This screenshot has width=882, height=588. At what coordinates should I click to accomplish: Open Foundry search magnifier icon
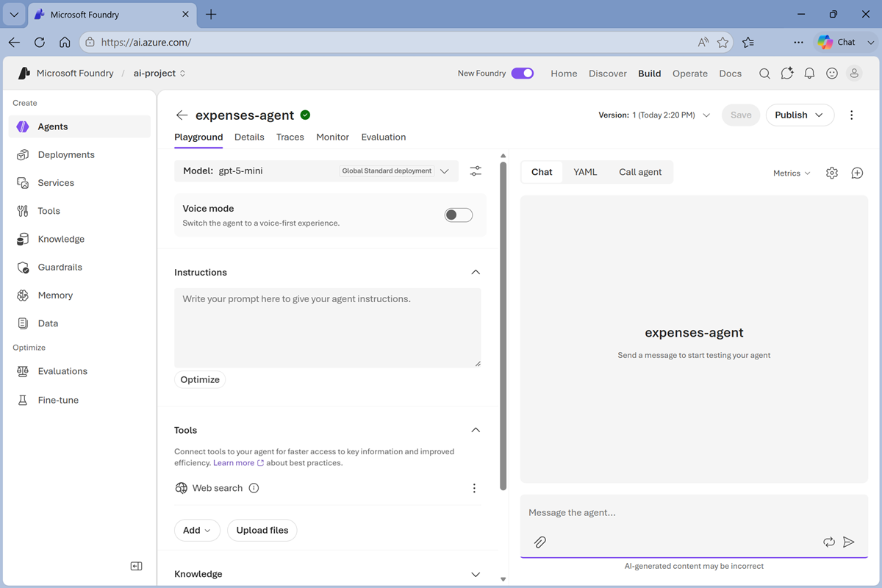click(764, 73)
